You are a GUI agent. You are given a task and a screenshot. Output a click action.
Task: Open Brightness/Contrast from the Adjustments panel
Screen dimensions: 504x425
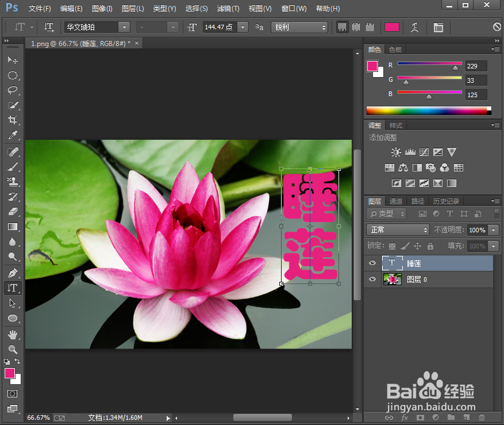[395, 152]
